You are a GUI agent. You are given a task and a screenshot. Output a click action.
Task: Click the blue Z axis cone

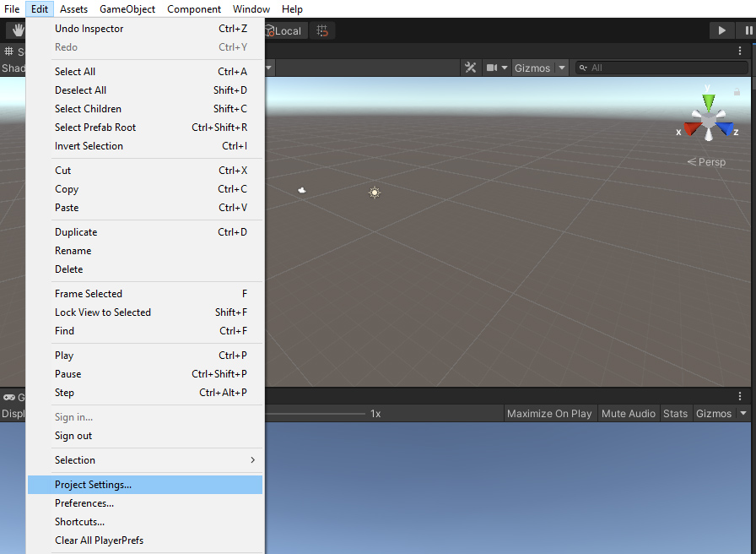pyautogui.click(x=726, y=129)
